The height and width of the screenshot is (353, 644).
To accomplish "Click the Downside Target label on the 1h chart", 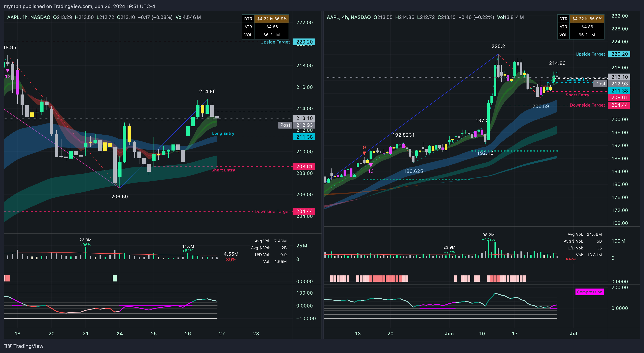I will click(x=272, y=212).
